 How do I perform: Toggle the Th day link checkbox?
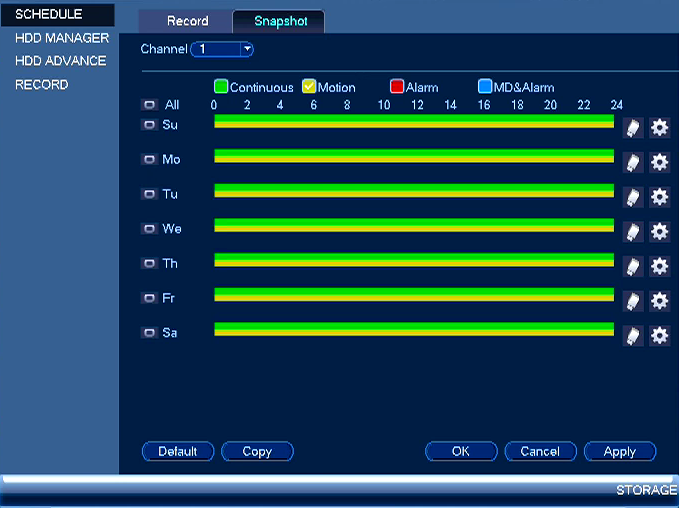click(149, 263)
